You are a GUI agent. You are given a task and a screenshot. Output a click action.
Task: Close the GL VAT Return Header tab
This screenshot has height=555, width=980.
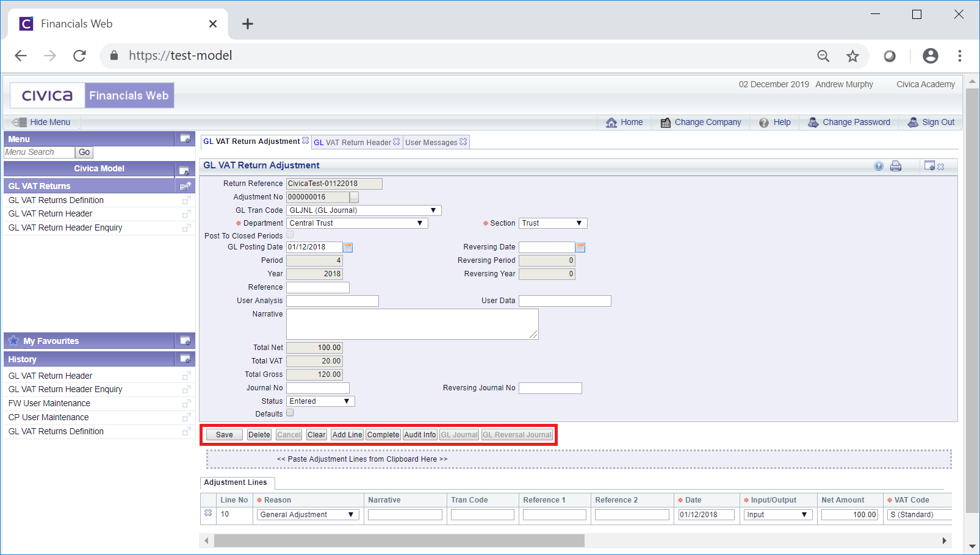click(397, 141)
